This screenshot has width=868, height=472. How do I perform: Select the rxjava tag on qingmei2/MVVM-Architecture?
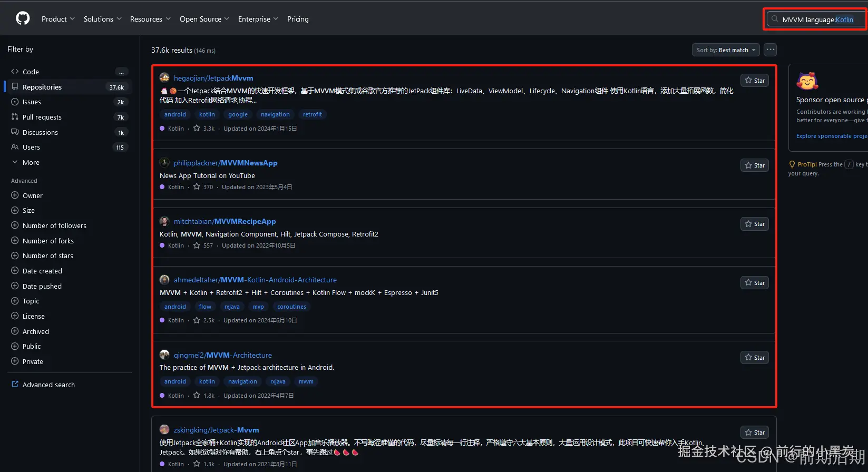pyautogui.click(x=278, y=381)
